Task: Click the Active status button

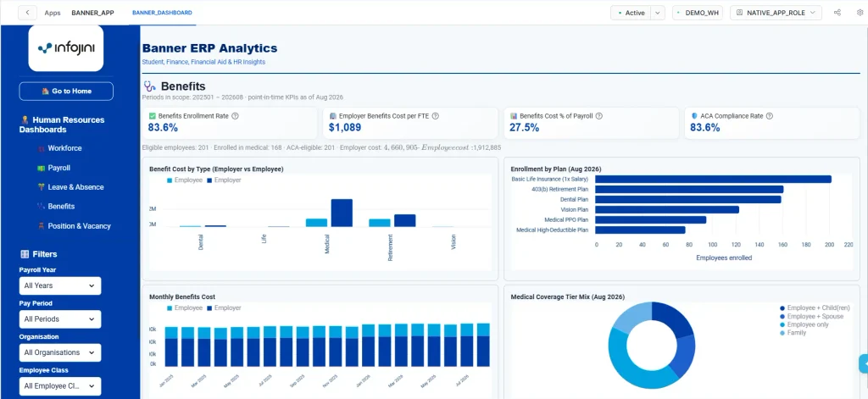Action: 631,13
